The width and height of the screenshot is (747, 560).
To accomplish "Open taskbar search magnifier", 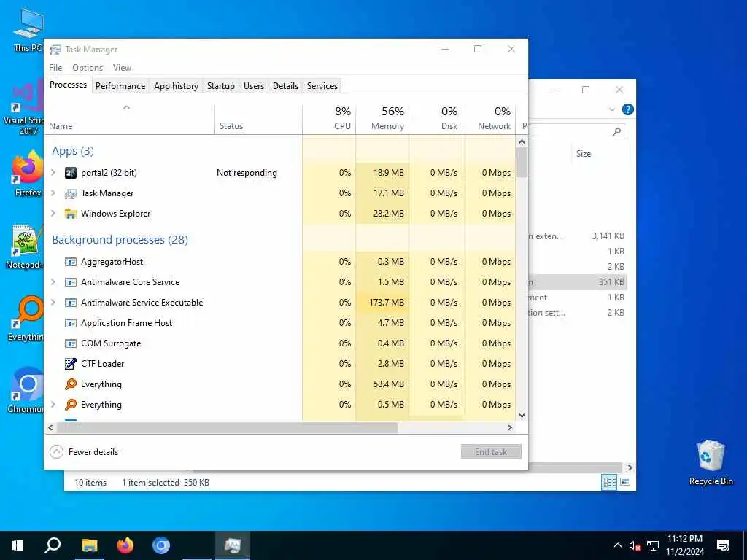I will [53, 545].
